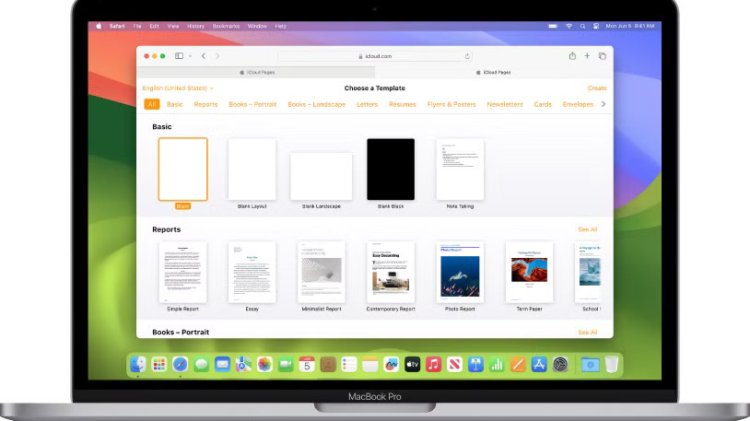Click the iCloud.com address bar

click(x=375, y=56)
